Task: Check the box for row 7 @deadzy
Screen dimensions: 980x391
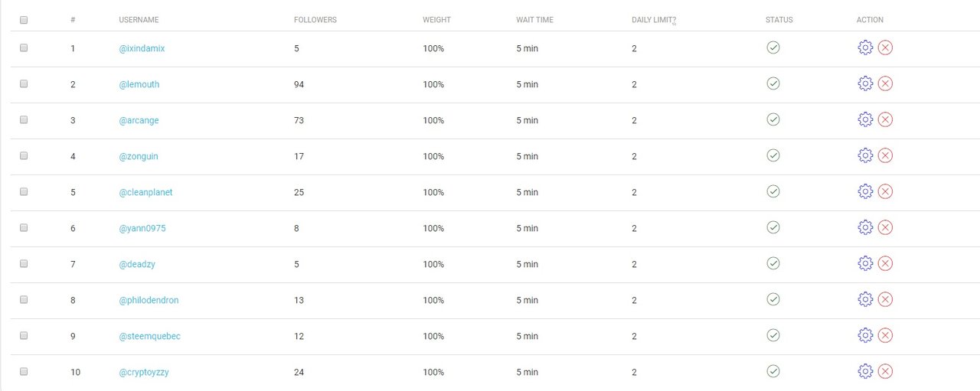Action: point(24,263)
